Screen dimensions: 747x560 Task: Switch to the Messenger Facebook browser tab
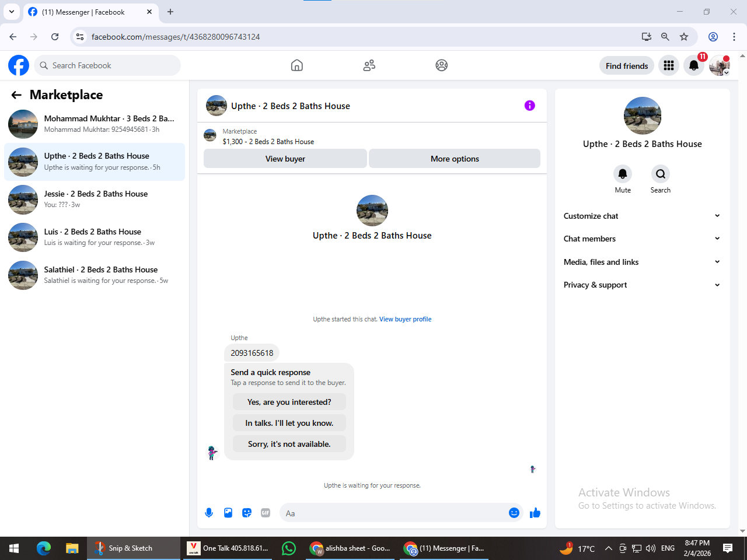[x=90, y=12]
